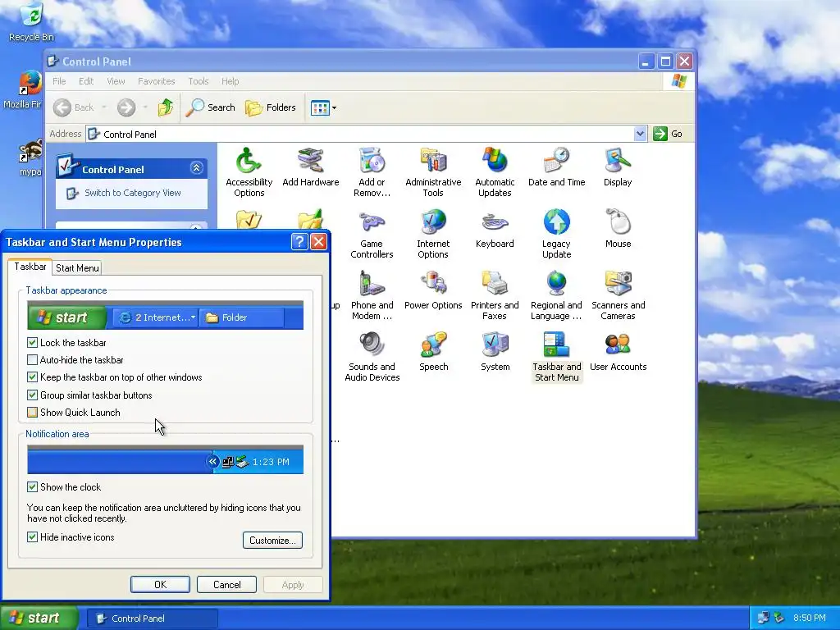Click the Back navigation button
The image size is (840, 630).
tap(74, 107)
